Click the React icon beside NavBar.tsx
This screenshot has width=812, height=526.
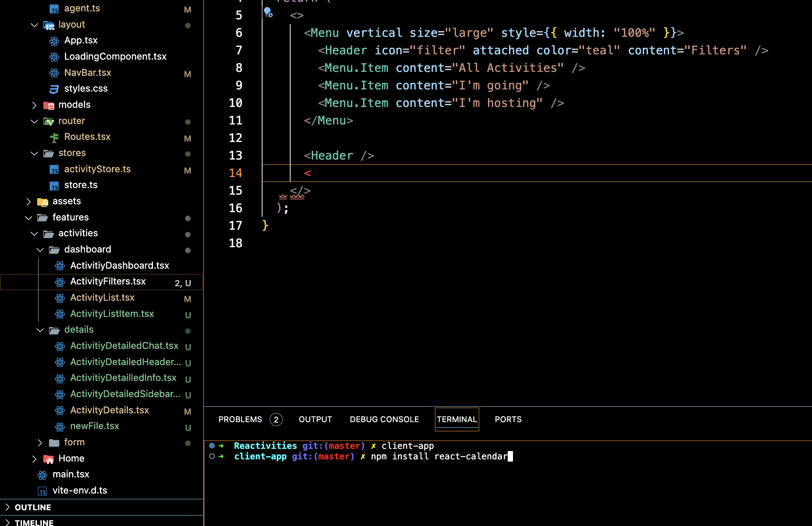pos(54,73)
